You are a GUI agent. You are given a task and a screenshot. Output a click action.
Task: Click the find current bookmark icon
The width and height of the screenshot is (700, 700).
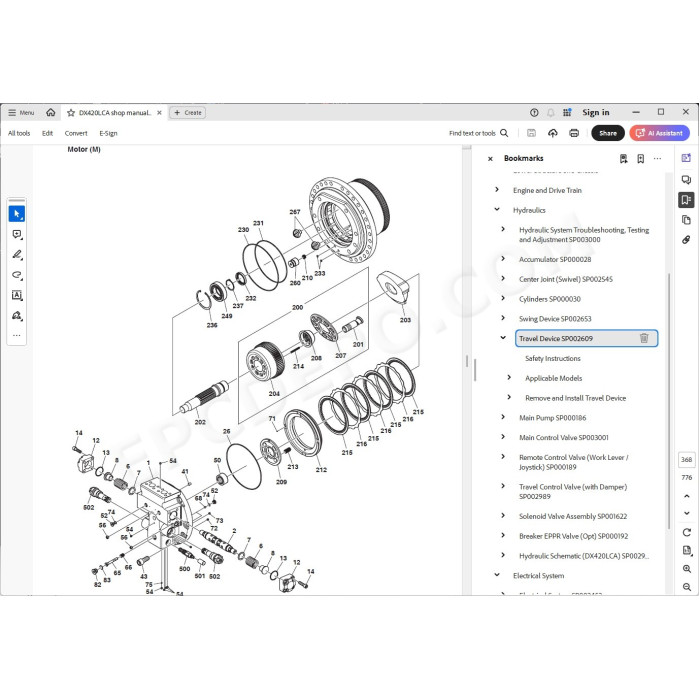pos(624,158)
